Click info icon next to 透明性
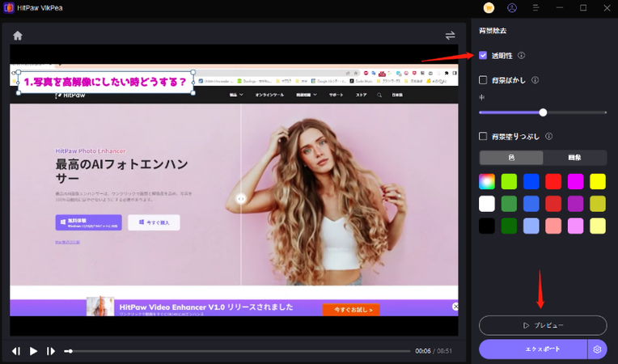This screenshot has height=364, width=618. (522, 56)
